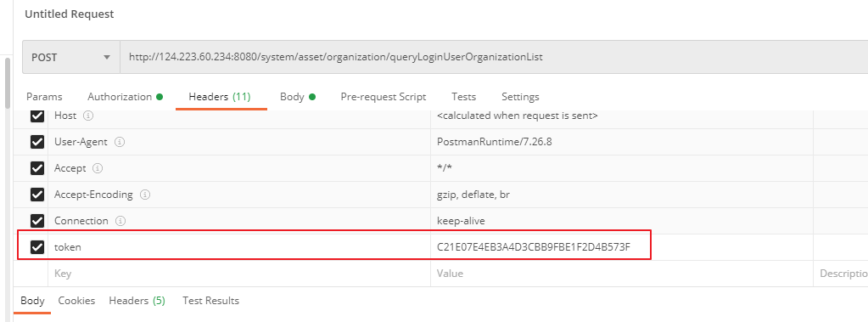This screenshot has width=868, height=322.
Task: Open the Test Results response tab
Action: (x=211, y=301)
